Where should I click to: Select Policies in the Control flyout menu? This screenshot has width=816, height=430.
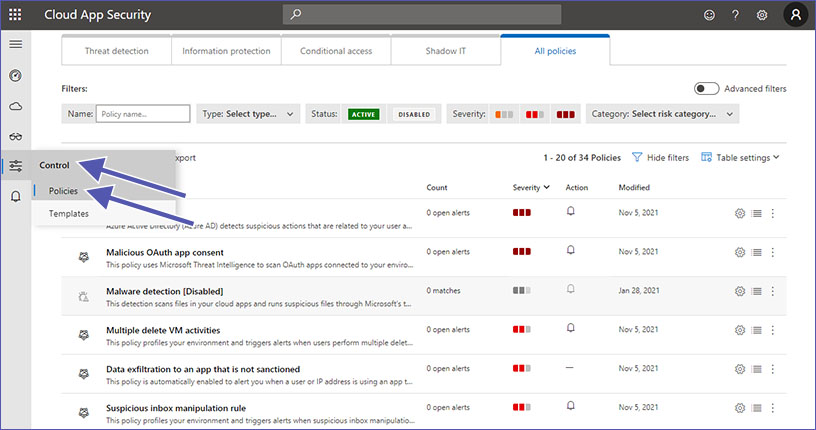click(x=63, y=191)
